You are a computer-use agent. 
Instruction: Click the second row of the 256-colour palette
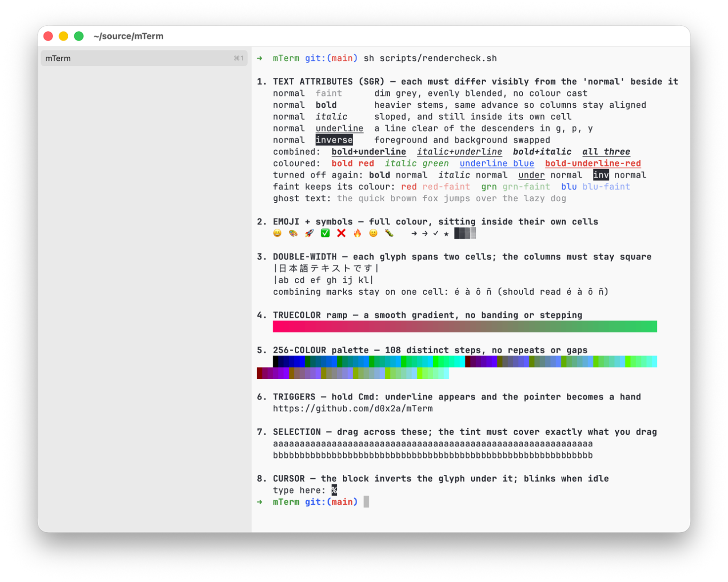(353, 373)
